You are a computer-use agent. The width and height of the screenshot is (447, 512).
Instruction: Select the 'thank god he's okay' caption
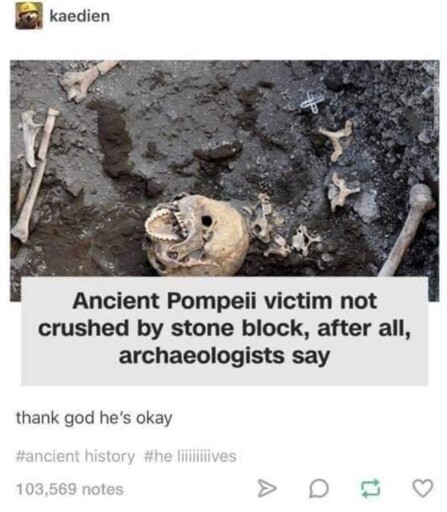(94, 418)
